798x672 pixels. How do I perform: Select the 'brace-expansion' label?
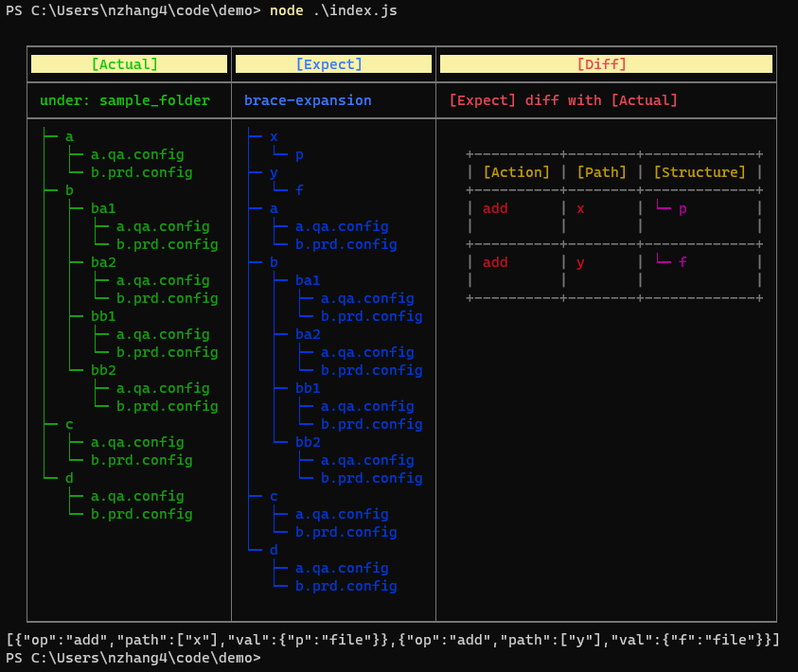point(308,100)
